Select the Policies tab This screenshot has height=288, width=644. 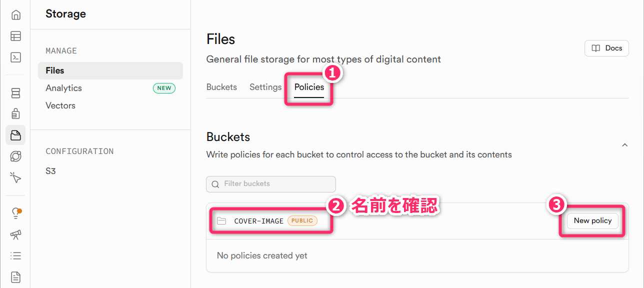tap(309, 87)
